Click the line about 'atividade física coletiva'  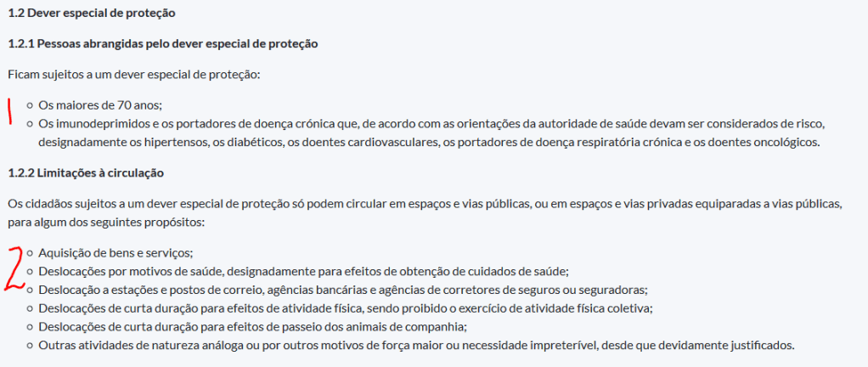pyautogui.click(x=346, y=308)
